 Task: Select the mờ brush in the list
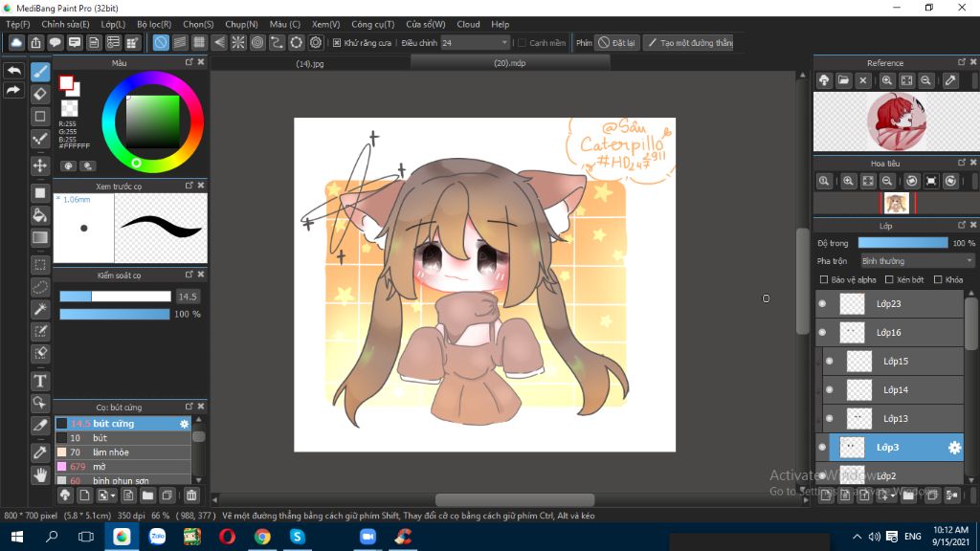pyautogui.click(x=122, y=467)
